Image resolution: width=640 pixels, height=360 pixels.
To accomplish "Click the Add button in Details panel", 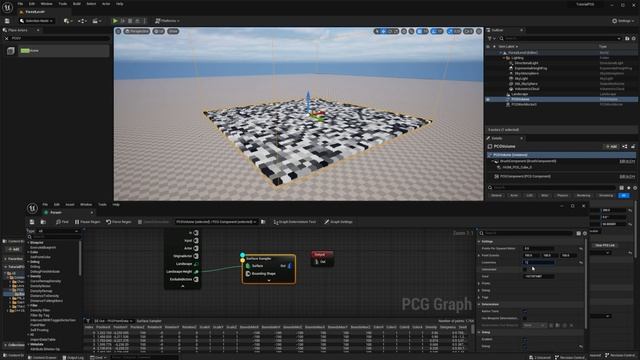I will 611,147.
